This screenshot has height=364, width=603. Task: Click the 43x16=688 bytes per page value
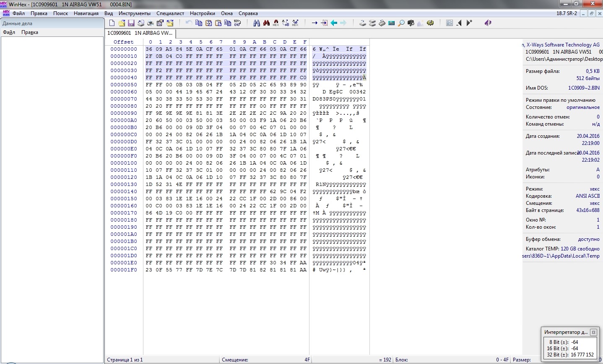pos(588,210)
